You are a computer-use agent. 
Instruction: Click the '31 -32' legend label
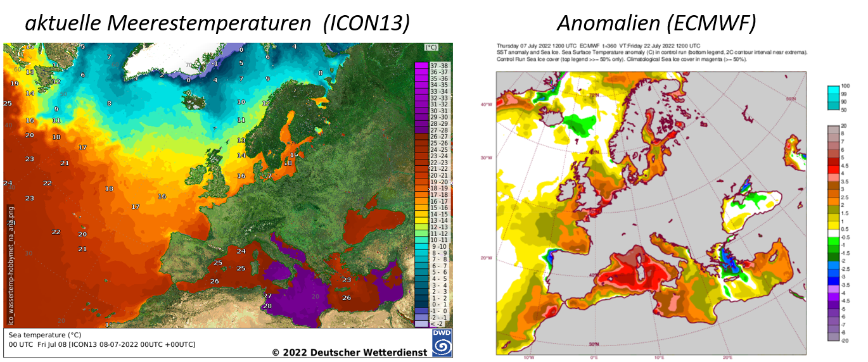tap(438, 104)
